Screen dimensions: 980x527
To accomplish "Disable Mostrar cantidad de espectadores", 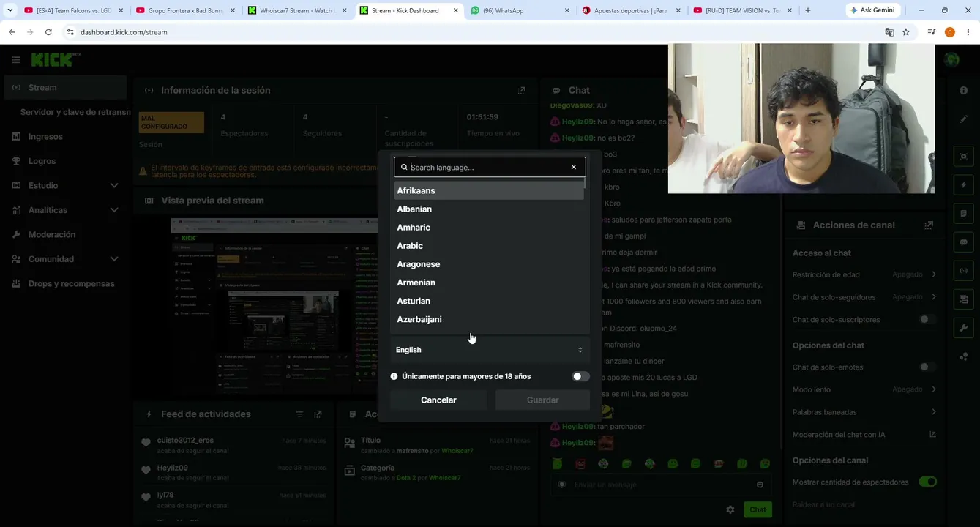I will pos(927,482).
